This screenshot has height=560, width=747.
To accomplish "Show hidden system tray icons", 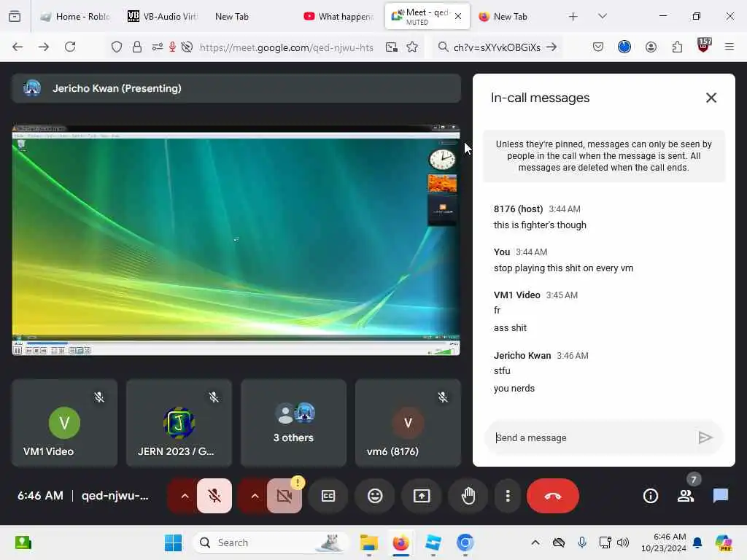I will click(535, 542).
